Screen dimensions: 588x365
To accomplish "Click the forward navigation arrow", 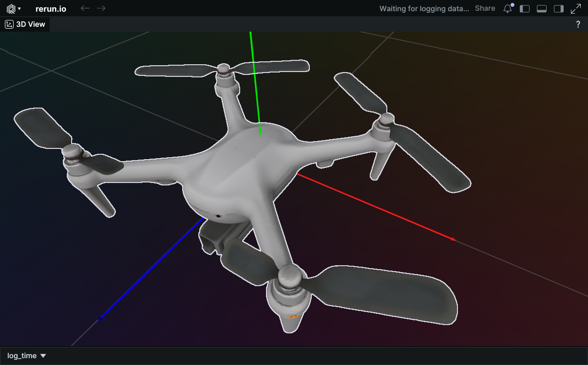I will (x=101, y=9).
